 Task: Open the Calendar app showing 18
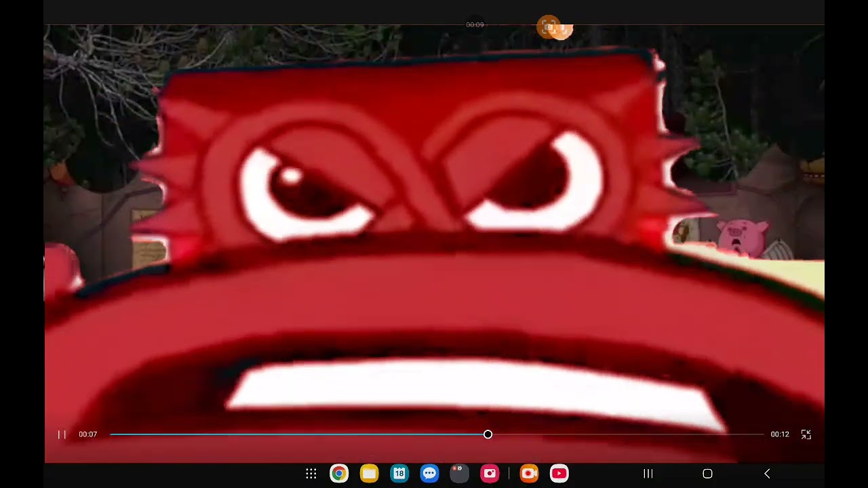coord(399,474)
